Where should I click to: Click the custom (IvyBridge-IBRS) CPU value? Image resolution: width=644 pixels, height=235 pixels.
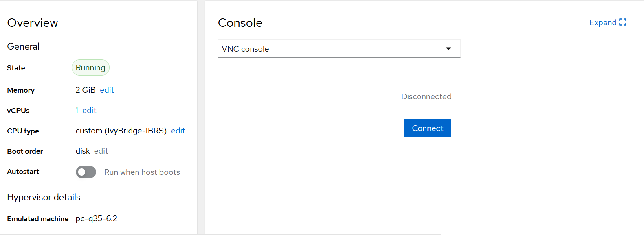[121, 131]
